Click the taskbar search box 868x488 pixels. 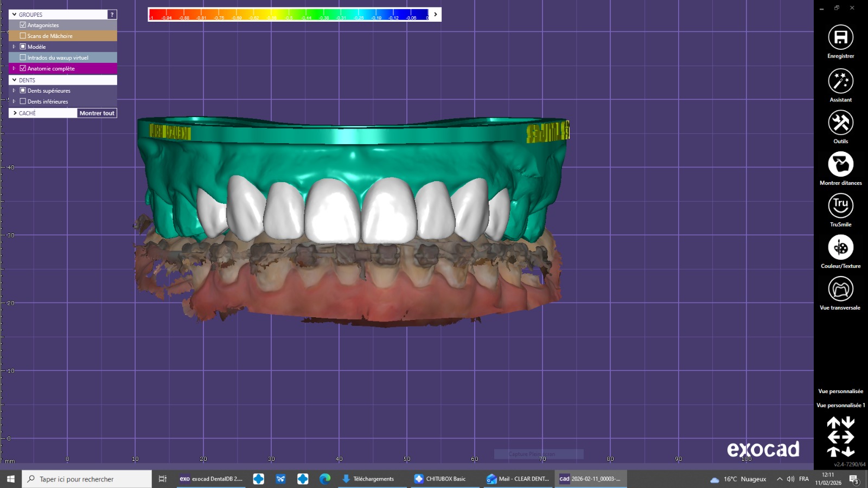(x=87, y=479)
